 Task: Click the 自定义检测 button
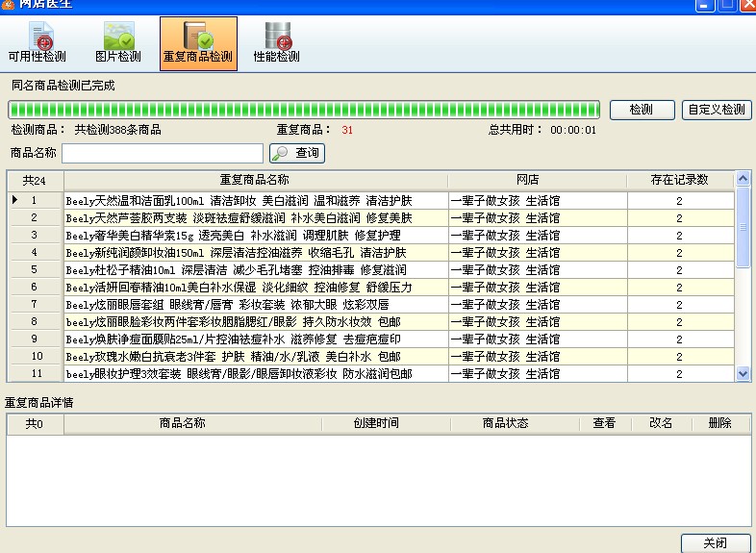[x=716, y=110]
